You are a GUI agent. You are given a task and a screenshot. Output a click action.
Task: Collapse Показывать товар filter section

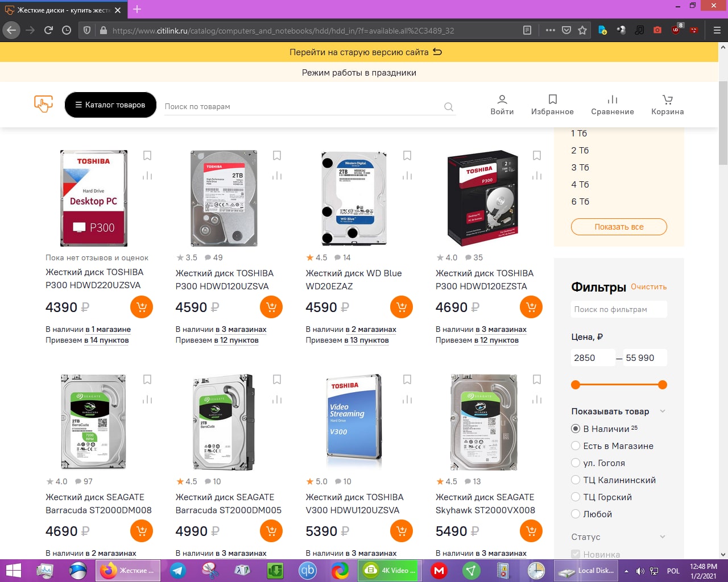[663, 411]
